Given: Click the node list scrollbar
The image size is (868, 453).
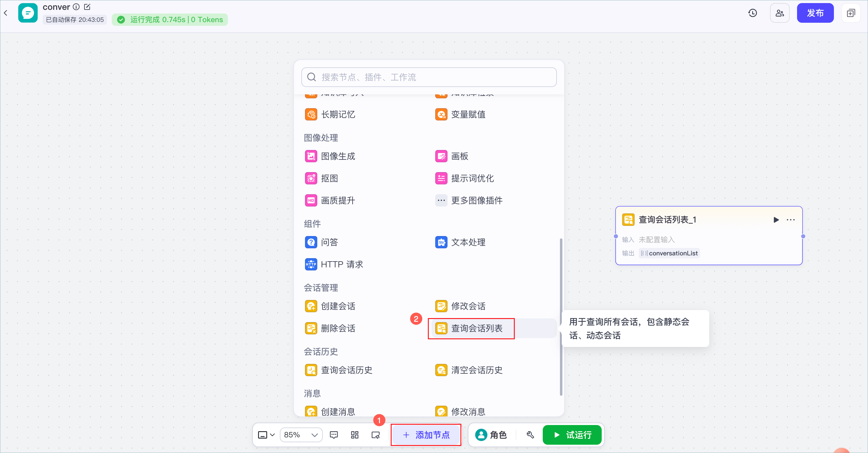Looking at the screenshot, I should click(561, 317).
